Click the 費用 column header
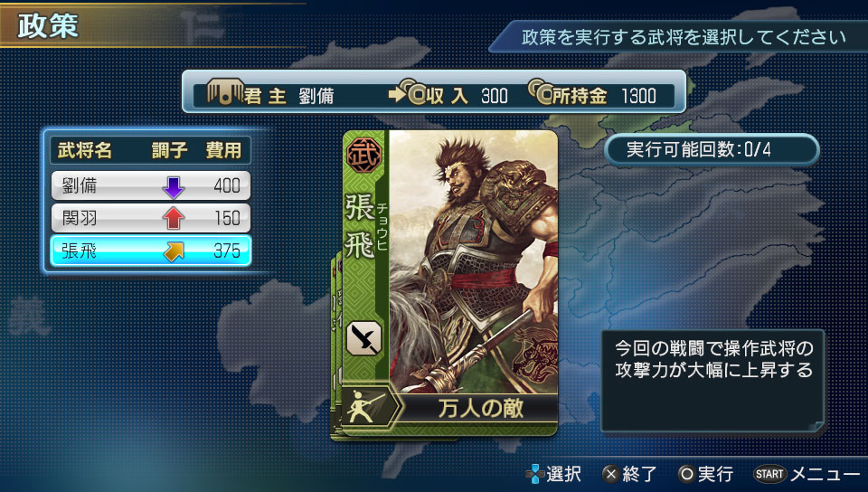This screenshot has width=868, height=492. pos(223,150)
